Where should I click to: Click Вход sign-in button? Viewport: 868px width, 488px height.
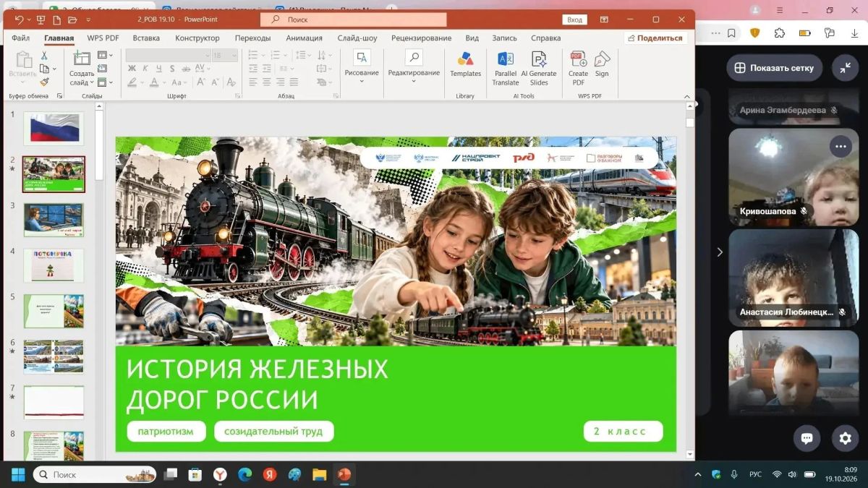pyautogui.click(x=574, y=20)
